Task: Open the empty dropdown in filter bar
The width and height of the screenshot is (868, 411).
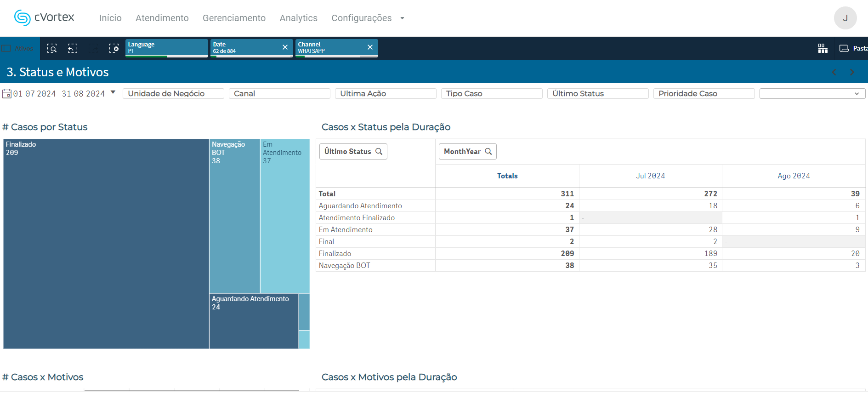Action: tap(812, 94)
